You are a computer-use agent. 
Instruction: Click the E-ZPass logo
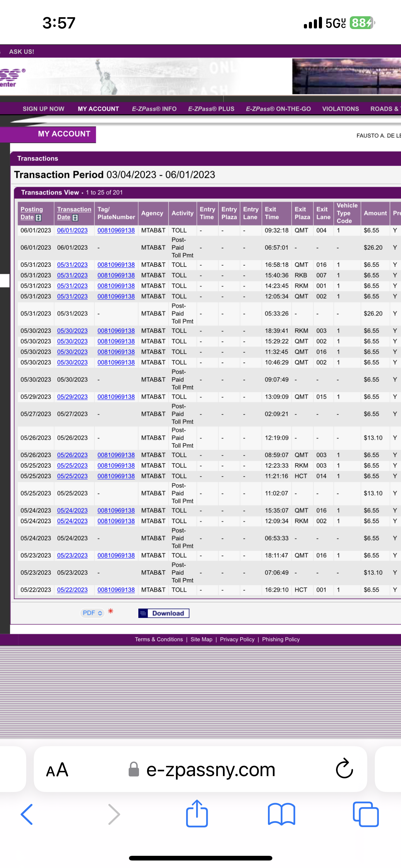[x=12, y=77]
